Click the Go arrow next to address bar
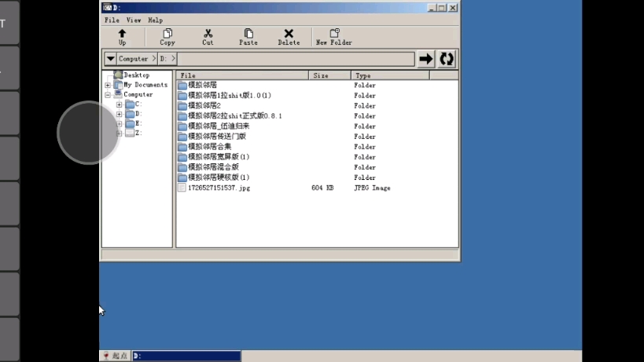Screen dimensions: 644x362 click(x=426, y=59)
